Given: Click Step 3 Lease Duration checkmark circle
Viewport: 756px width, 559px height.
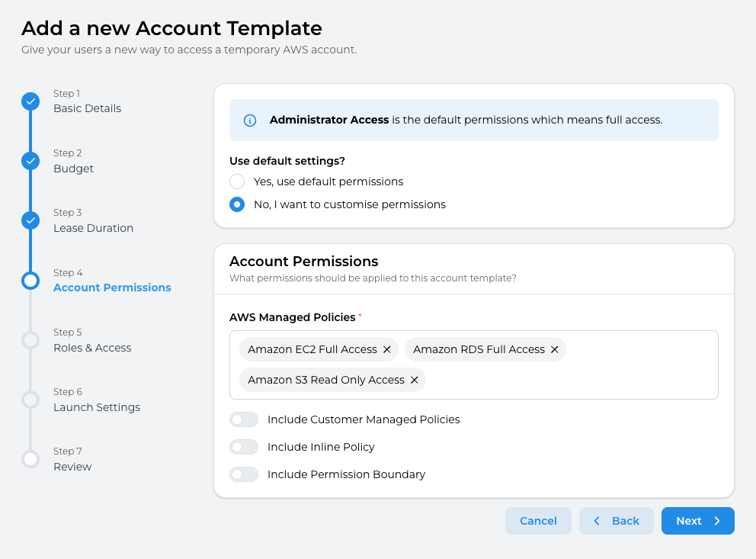Looking at the screenshot, I should point(30,220).
